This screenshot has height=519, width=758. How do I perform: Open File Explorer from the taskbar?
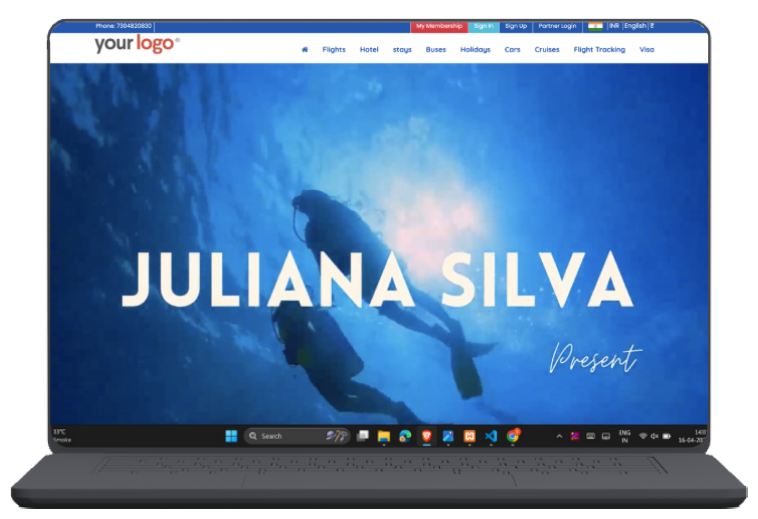pos(383,436)
